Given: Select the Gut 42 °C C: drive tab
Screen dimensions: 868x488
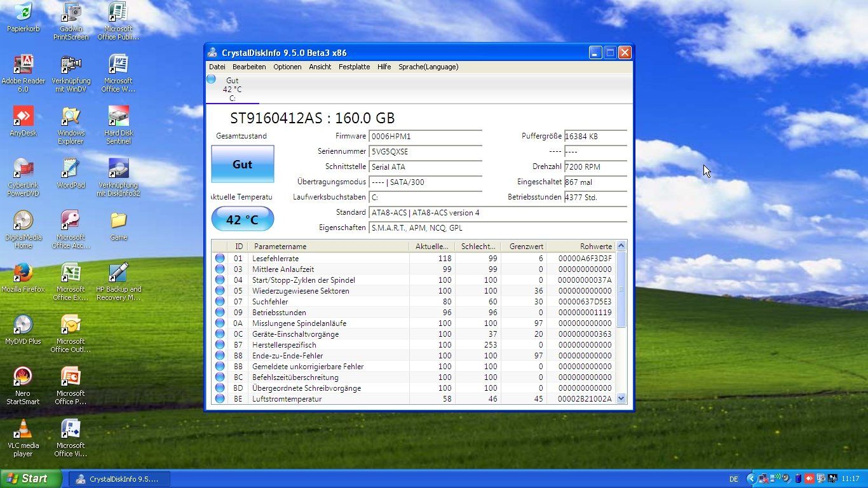Looking at the screenshot, I should pos(232,89).
